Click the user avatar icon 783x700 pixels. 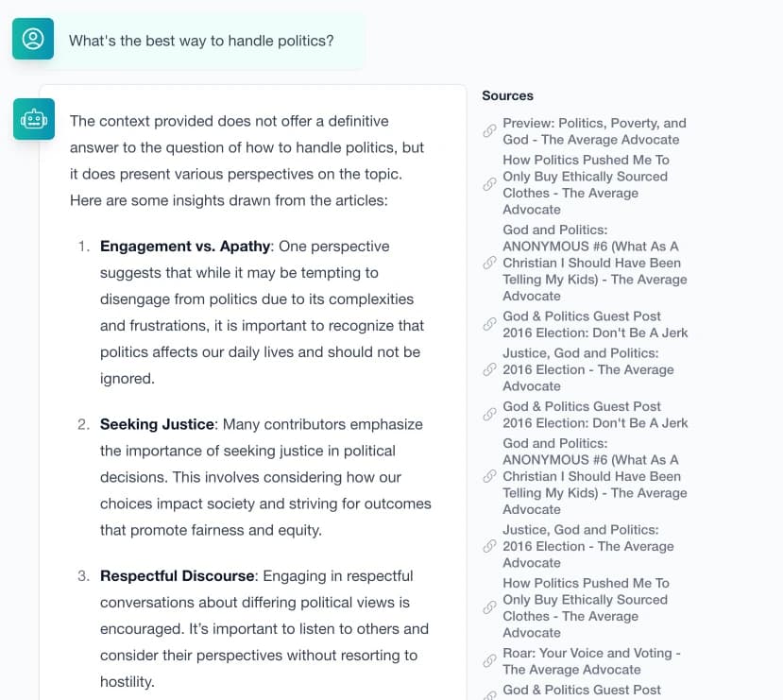(x=33, y=39)
